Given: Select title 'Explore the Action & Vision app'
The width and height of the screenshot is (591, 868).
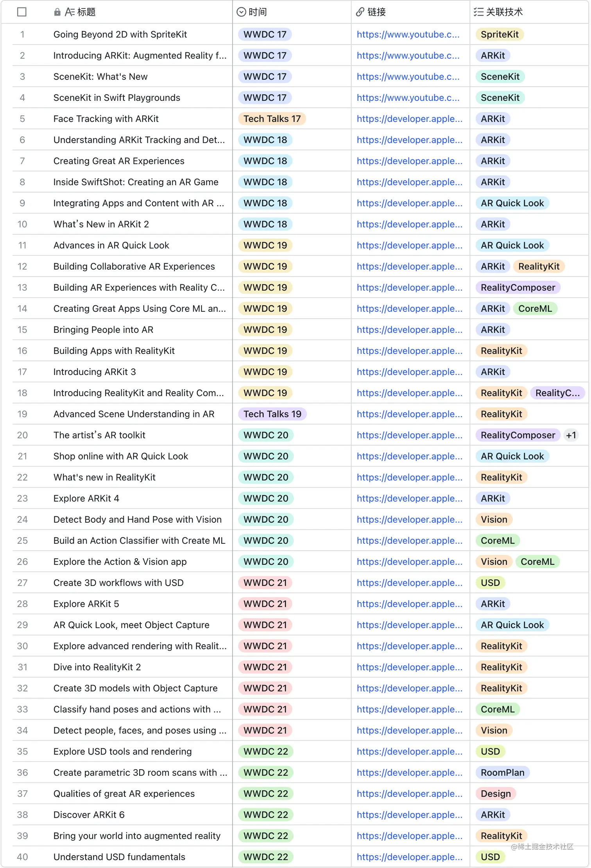Looking at the screenshot, I should (120, 562).
